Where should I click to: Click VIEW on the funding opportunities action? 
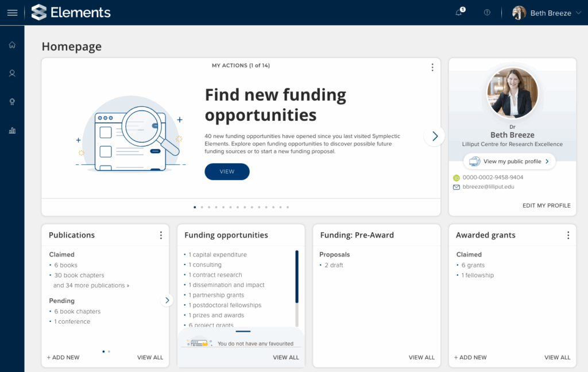(227, 171)
